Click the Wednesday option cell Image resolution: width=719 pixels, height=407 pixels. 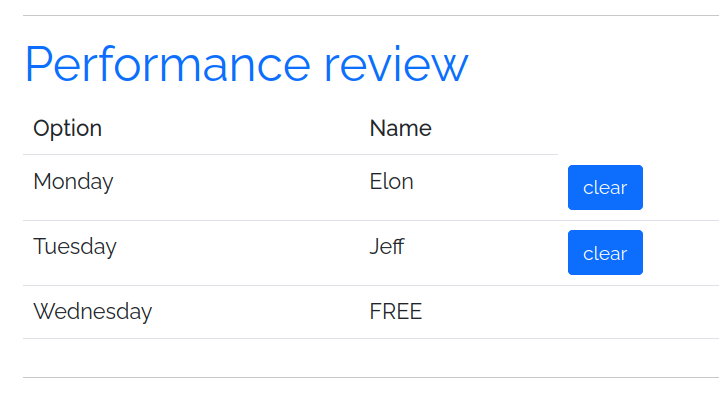tap(92, 312)
